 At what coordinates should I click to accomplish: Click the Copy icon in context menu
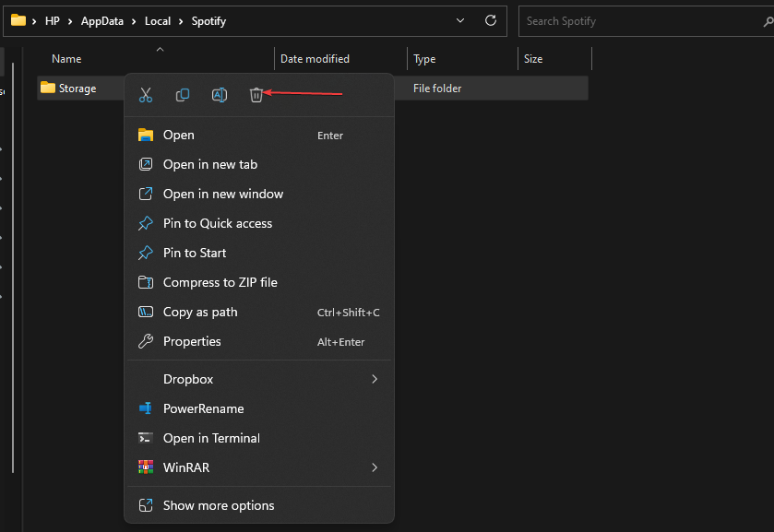pyautogui.click(x=183, y=95)
